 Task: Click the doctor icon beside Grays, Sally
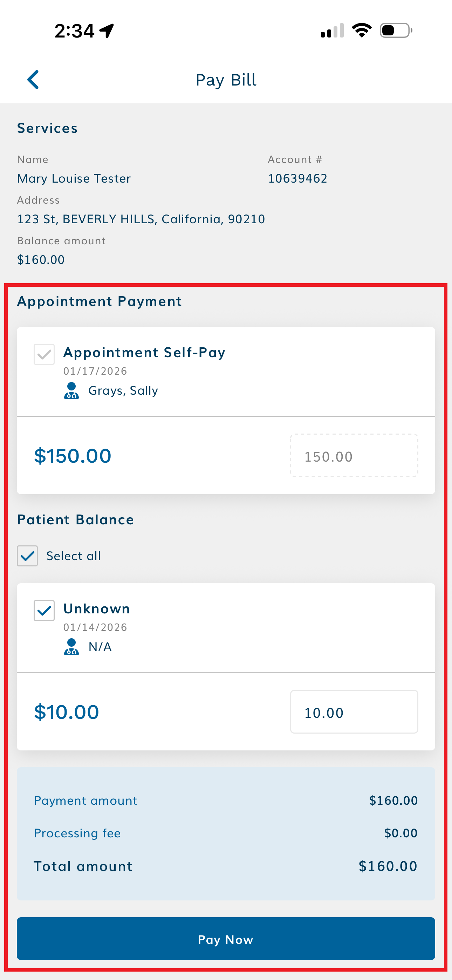(71, 390)
